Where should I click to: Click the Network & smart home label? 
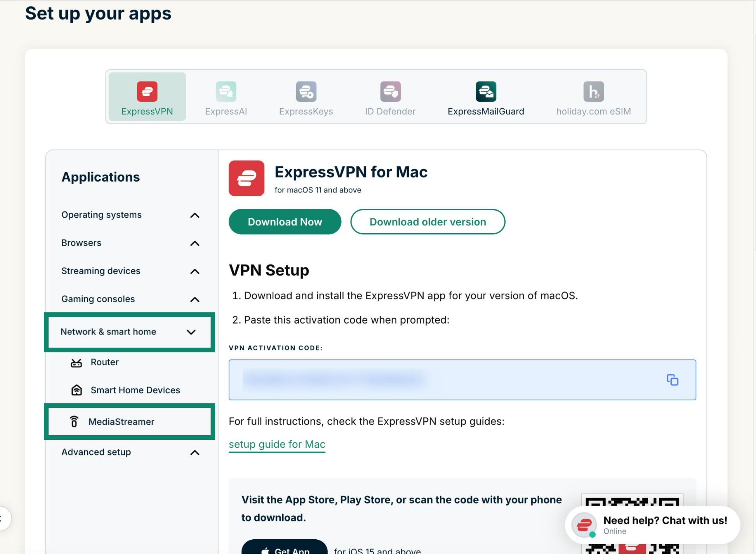[108, 332]
